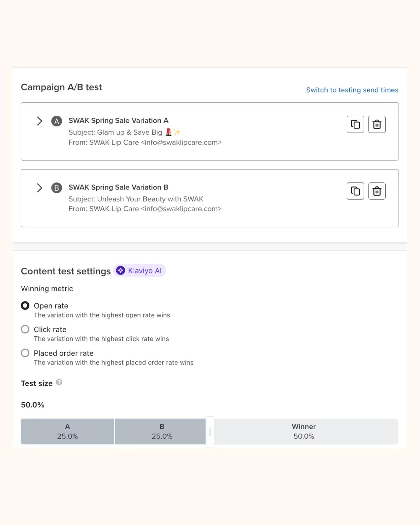Select Open rate as winning metric

tap(25, 306)
